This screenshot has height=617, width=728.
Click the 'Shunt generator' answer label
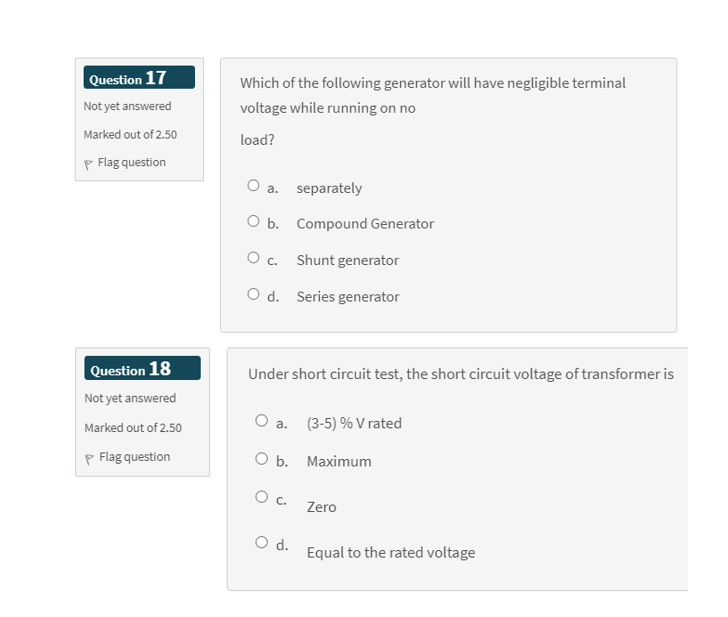tap(348, 261)
